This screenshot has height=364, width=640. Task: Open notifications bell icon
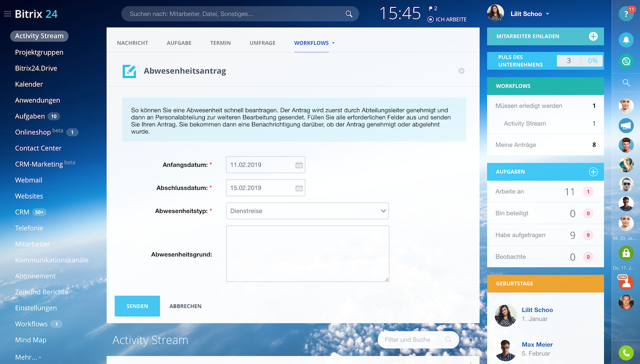click(626, 40)
